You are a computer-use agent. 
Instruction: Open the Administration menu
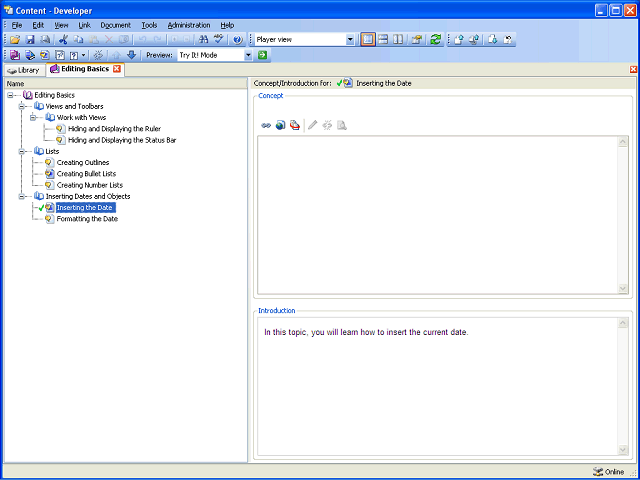click(189, 25)
